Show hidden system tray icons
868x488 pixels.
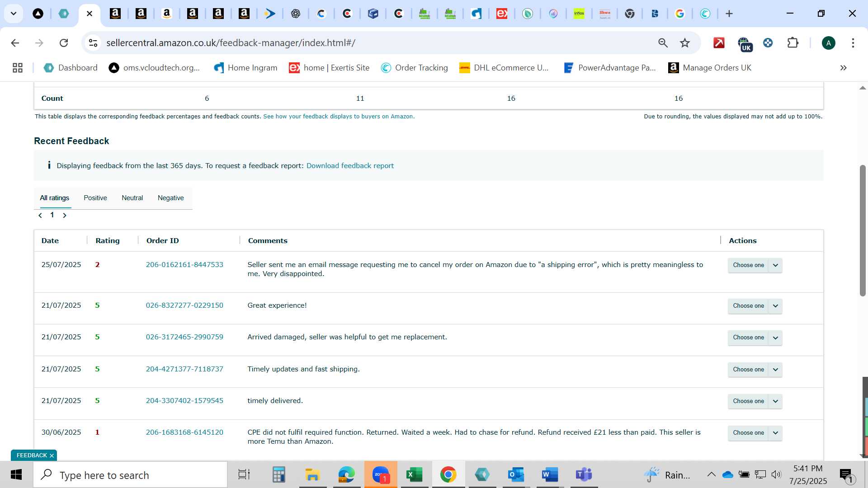click(711, 474)
